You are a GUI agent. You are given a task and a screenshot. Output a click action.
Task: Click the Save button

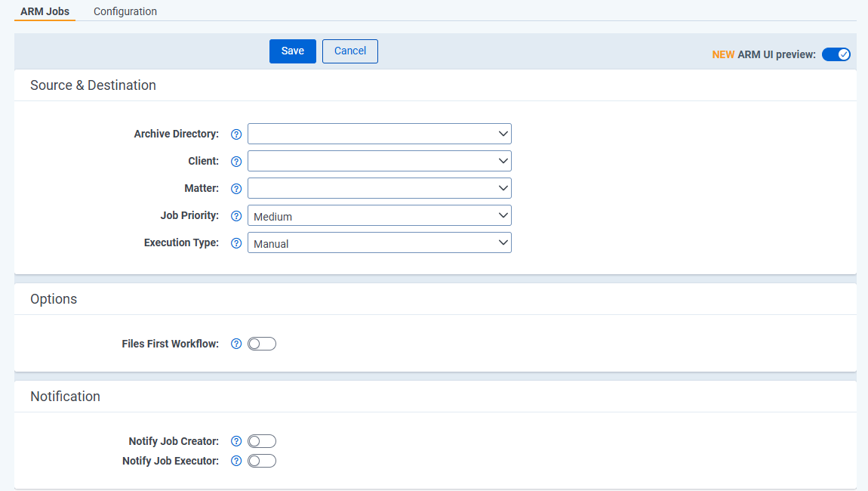pyautogui.click(x=293, y=51)
